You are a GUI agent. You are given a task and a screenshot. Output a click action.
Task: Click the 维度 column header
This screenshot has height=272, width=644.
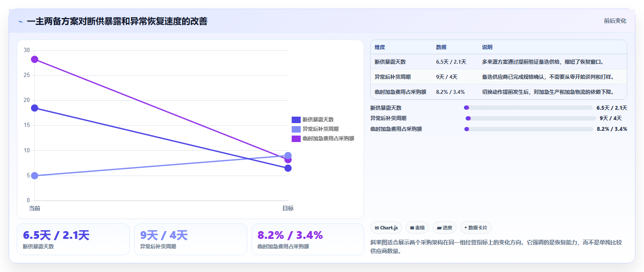click(x=380, y=47)
